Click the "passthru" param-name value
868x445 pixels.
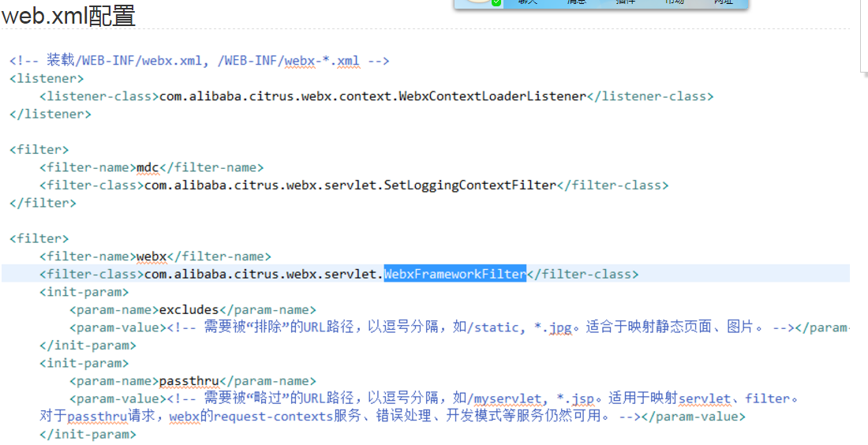pyautogui.click(x=189, y=381)
